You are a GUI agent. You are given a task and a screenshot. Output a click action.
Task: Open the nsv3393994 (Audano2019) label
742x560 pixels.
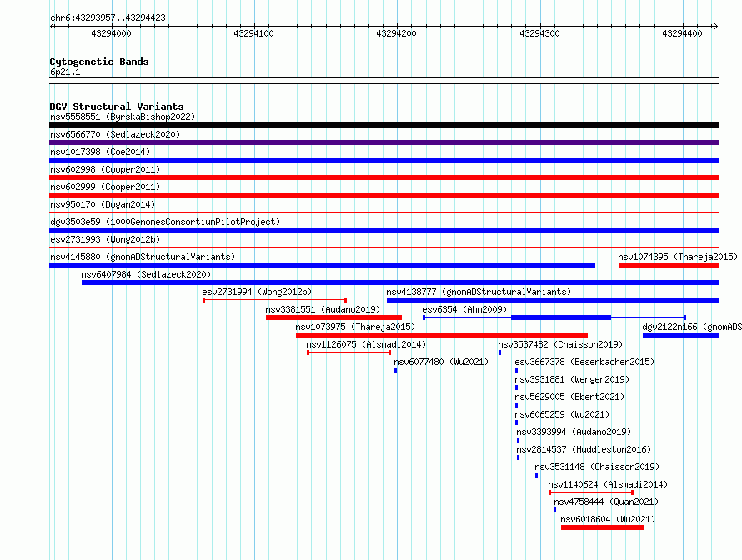pos(574,432)
